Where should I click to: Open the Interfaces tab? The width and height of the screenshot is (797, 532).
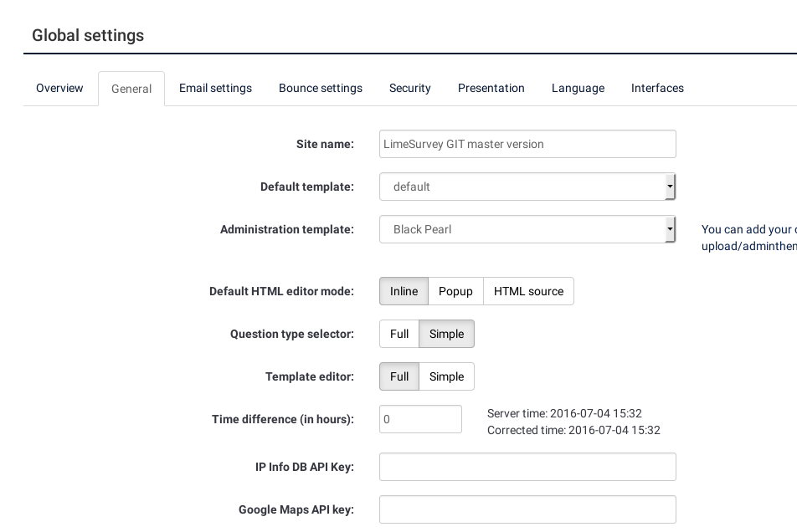[x=657, y=88]
